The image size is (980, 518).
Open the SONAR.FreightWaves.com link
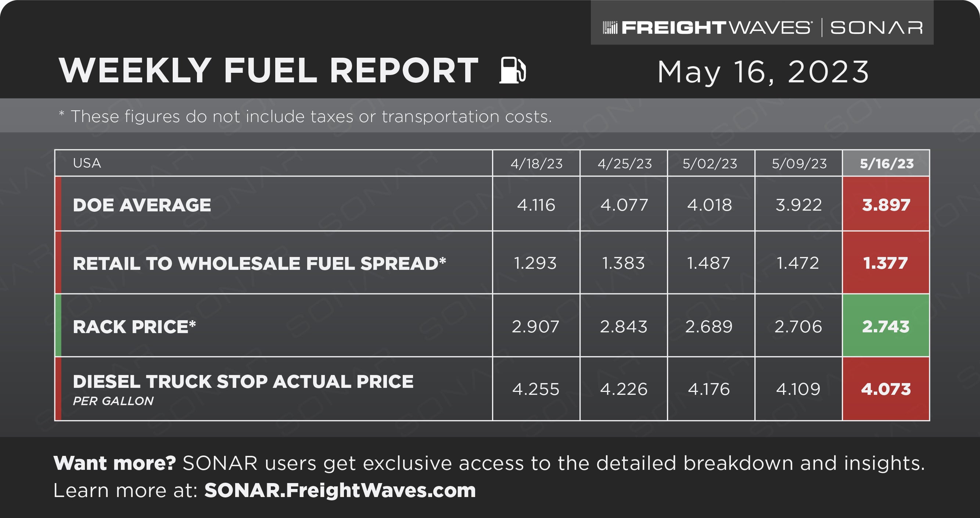[x=340, y=490]
